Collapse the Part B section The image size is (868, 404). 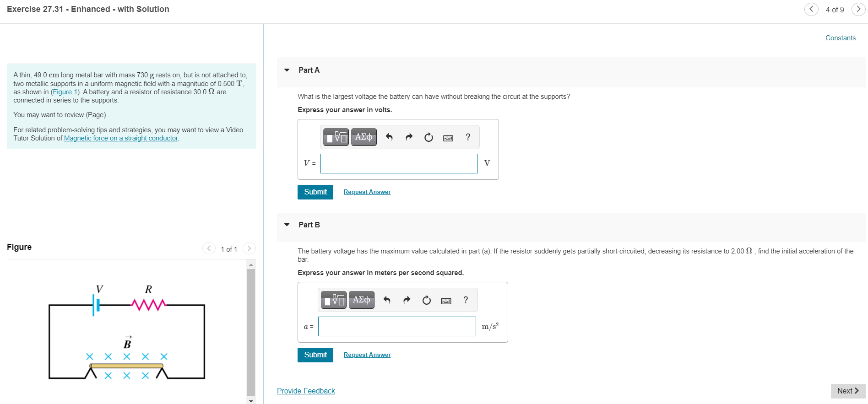point(287,225)
